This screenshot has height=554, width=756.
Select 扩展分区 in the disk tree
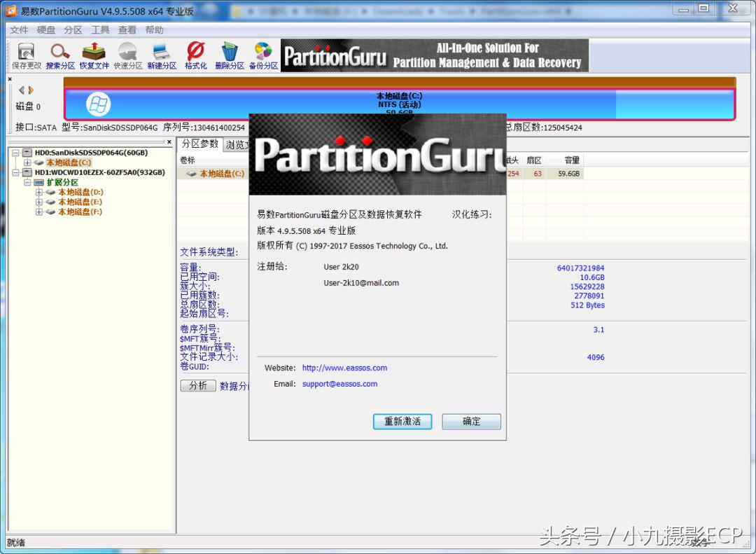tap(62, 182)
